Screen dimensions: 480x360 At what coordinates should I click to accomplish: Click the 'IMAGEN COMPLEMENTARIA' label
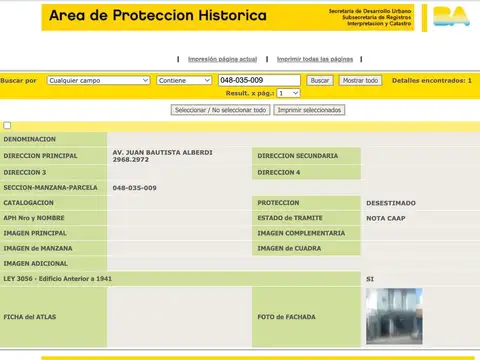click(x=301, y=233)
